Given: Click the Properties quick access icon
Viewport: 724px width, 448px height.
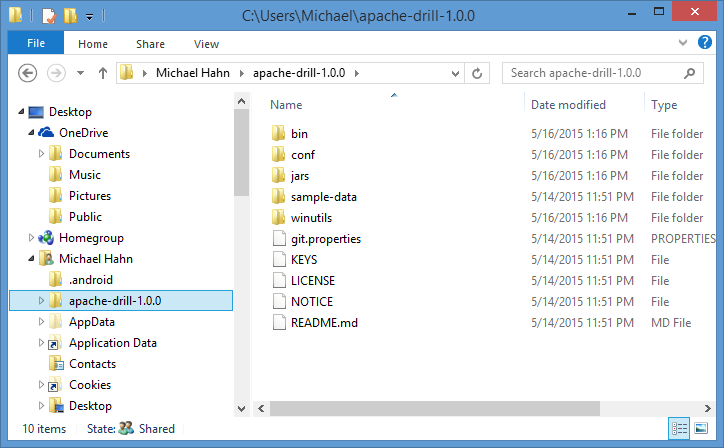Looking at the screenshot, I should pyautogui.click(x=48, y=15).
